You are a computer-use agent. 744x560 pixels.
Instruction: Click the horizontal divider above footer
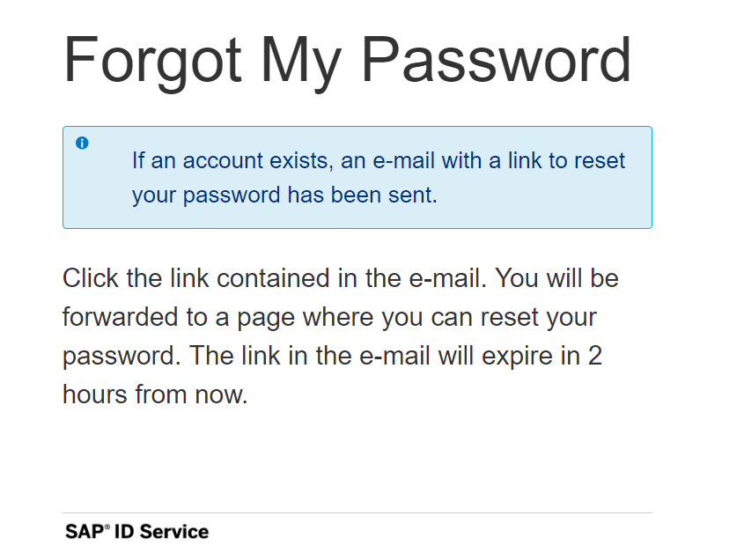tap(357, 512)
